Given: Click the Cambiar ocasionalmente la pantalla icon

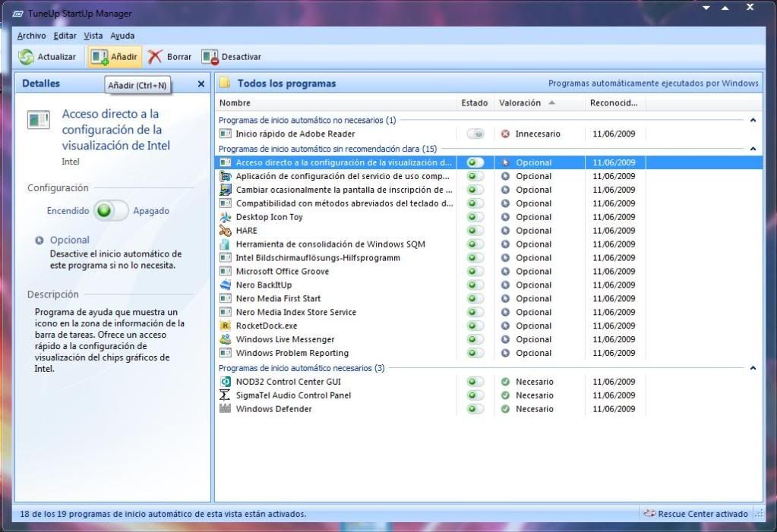Looking at the screenshot, I should pos(226,190).
